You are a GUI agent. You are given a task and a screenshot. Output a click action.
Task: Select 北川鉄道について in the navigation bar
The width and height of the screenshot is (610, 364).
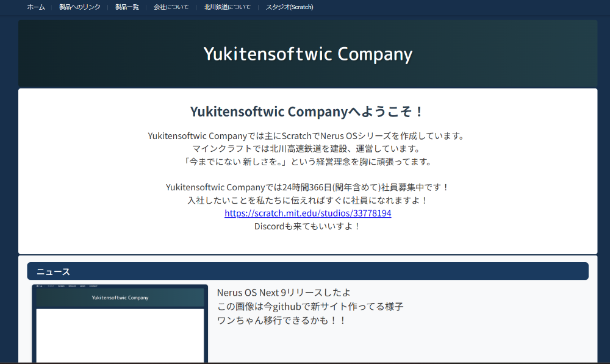pyautogui.click(x=227, y=7)
